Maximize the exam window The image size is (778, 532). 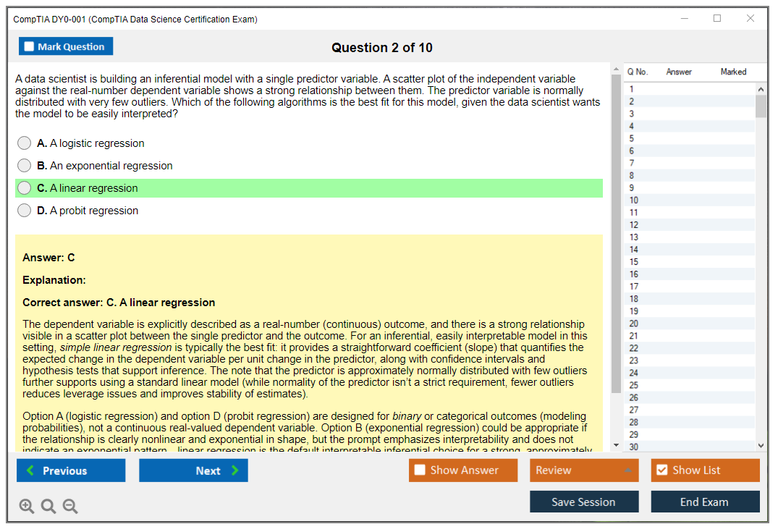pos(717,19)
